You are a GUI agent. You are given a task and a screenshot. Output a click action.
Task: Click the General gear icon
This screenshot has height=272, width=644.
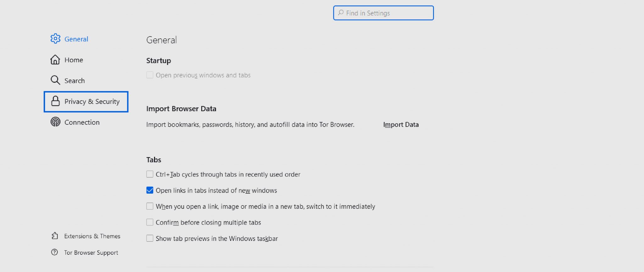[x=55, y=39]
